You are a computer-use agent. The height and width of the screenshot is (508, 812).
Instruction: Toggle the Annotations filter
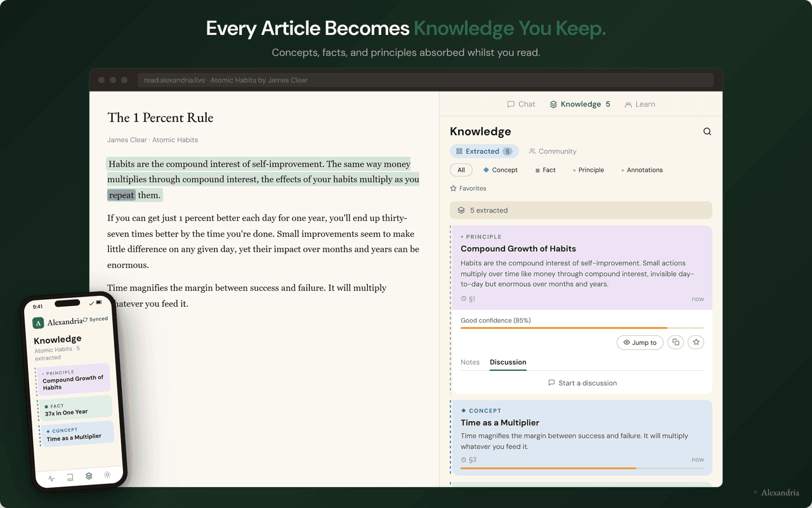coord(642,170)
